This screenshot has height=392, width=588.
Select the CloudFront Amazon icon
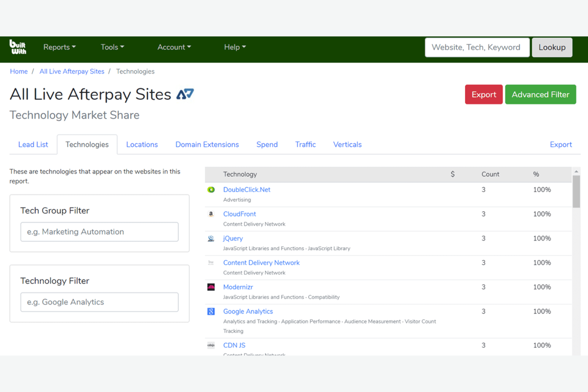click(x=211, y=214)
